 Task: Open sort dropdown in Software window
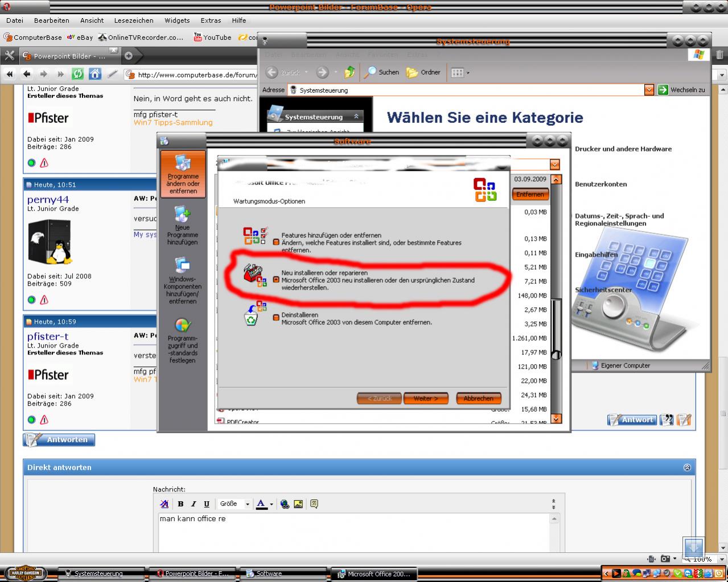pyautogui.click(x=554, y=164)
